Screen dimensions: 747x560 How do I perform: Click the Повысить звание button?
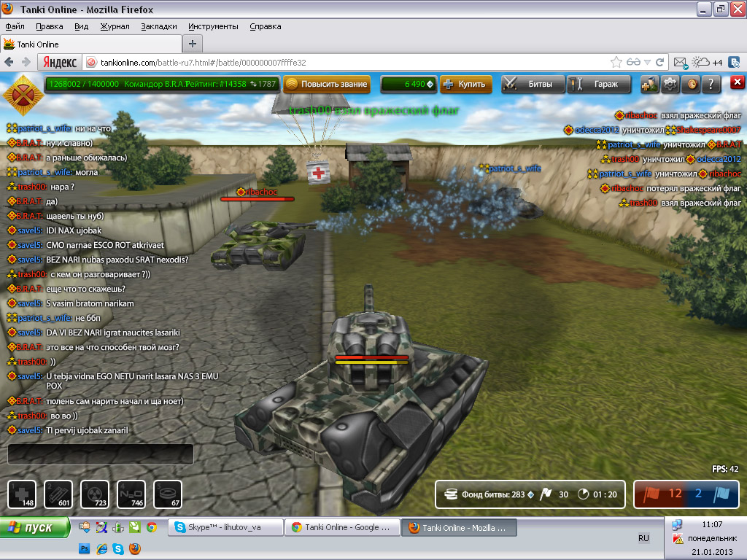click(327, 85)
